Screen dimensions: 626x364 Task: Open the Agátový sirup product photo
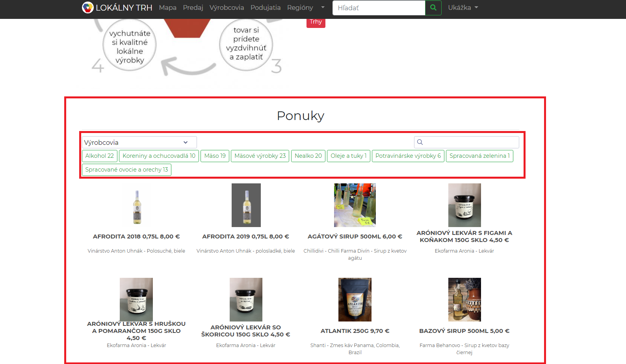pyautogui.click(x=355, y=205)
